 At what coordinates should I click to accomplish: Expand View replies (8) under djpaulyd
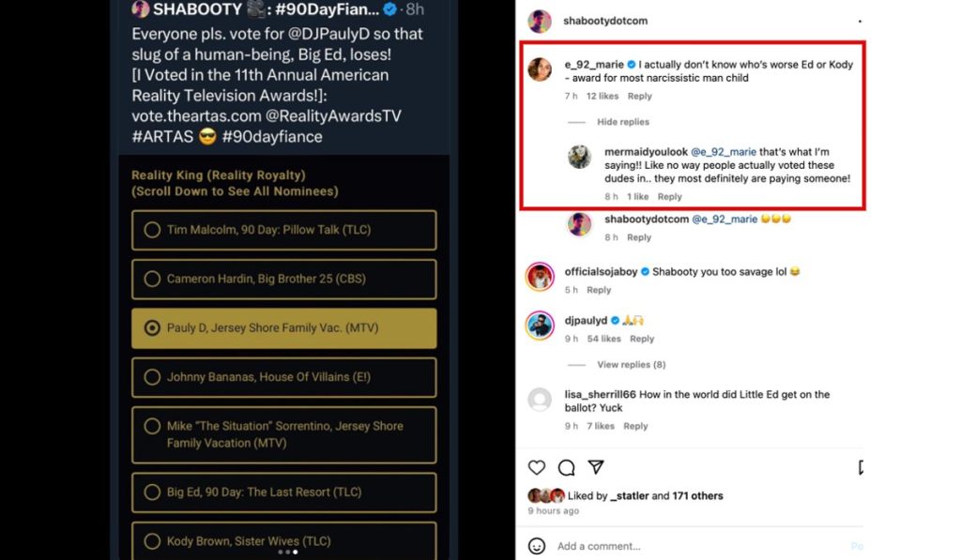(631, 365)
